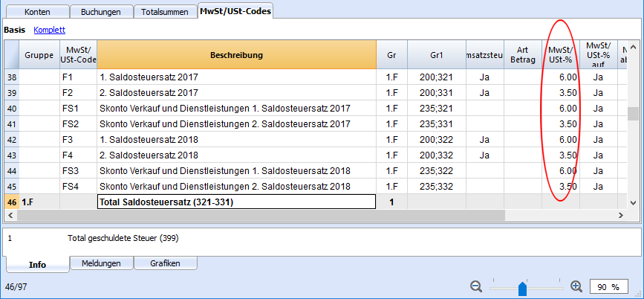Open the Grafiken tab
644x299 pixels.
click(166, 263)
